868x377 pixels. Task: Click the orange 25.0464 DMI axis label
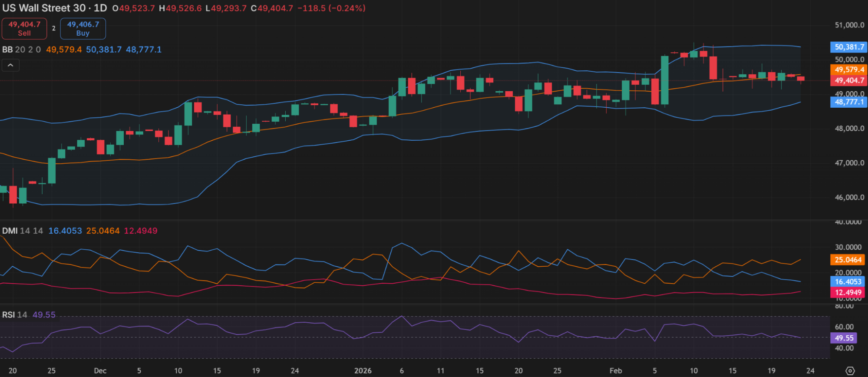click(848, 260)
